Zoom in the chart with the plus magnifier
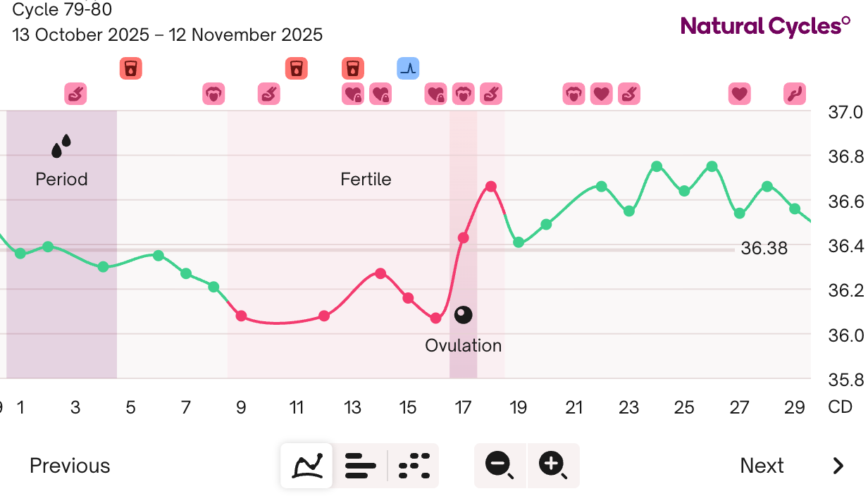868x496 pixels. click(x=553, y=466)
